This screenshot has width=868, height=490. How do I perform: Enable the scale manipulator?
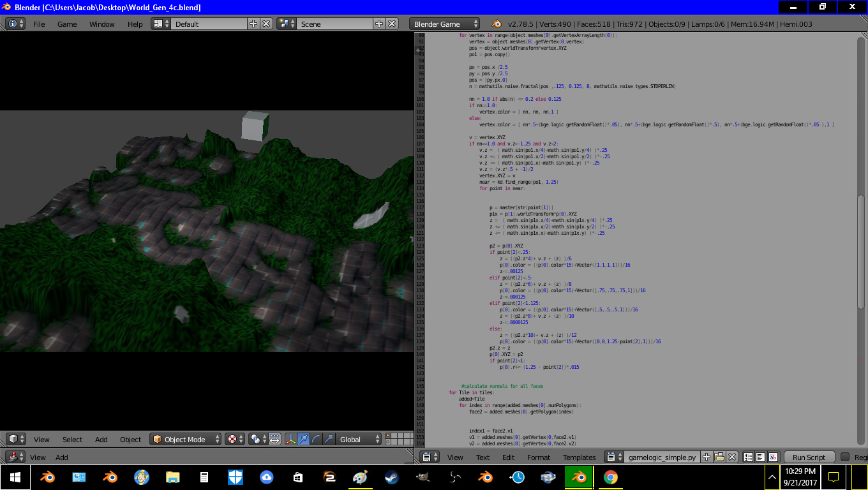coord(329,439)
